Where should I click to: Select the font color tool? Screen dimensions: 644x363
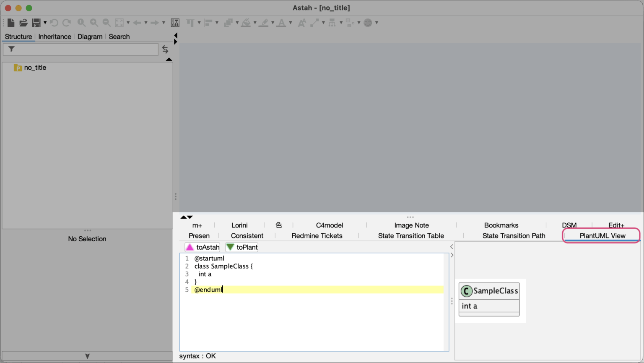click(282, 23)
